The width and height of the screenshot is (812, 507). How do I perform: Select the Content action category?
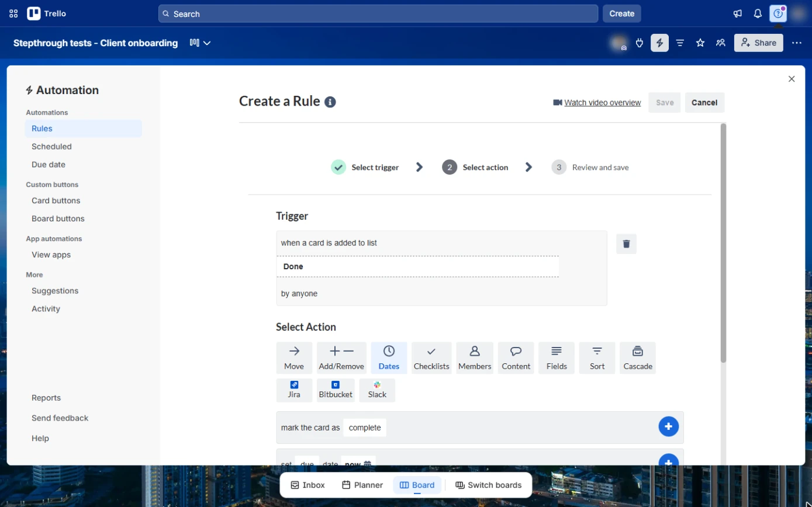(516, 358)
